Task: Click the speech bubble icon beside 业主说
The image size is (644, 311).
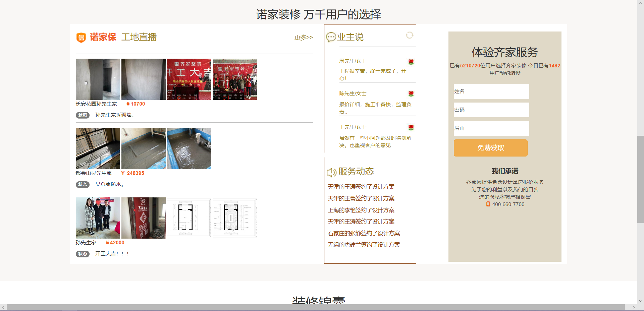Action: [331, 37]
